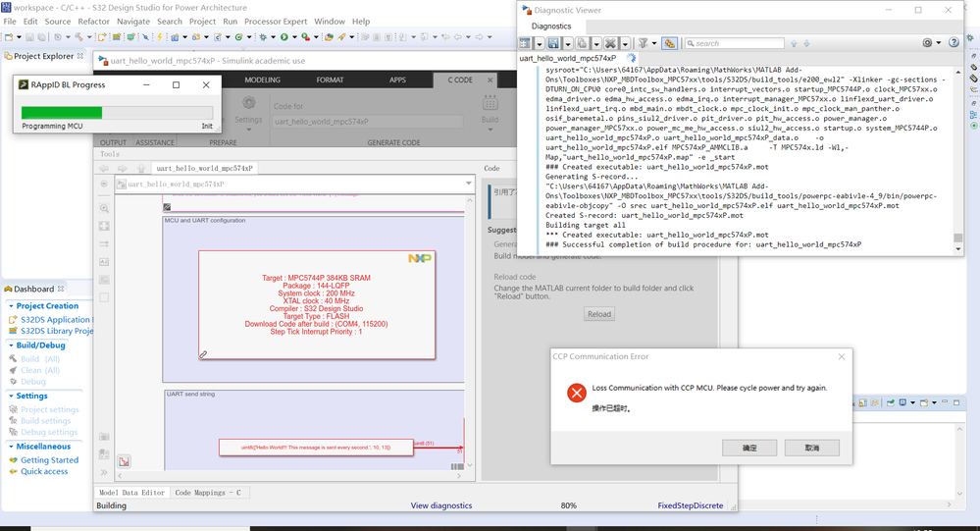
Task: Switch to the APPS tab in Simulink
Action: pyautogui.click(x=397, y=80)
